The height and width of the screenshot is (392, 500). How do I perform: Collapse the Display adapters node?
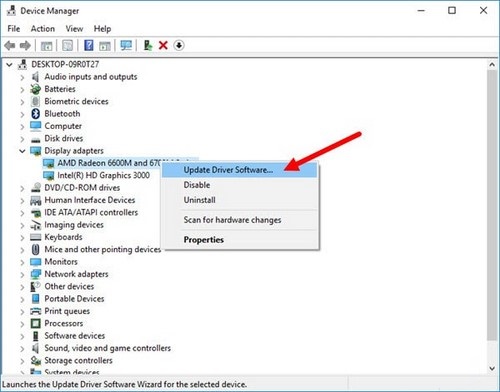click(x=22, y=151)
